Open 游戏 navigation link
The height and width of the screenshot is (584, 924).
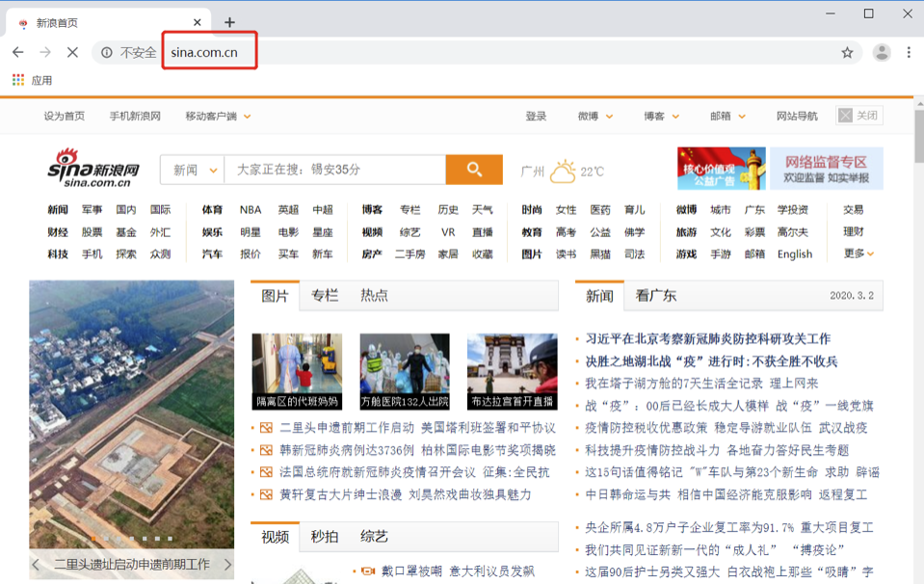point(686,254)
